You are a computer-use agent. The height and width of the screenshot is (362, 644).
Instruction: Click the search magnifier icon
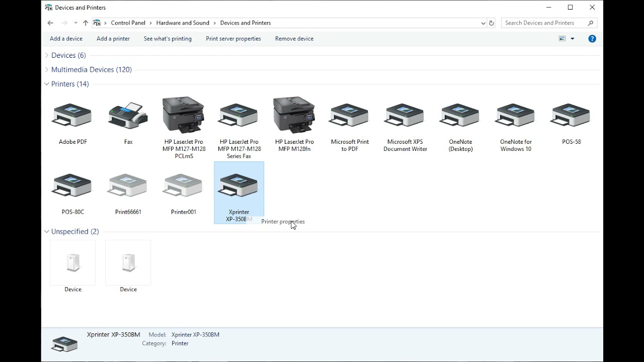pos(591,23)
